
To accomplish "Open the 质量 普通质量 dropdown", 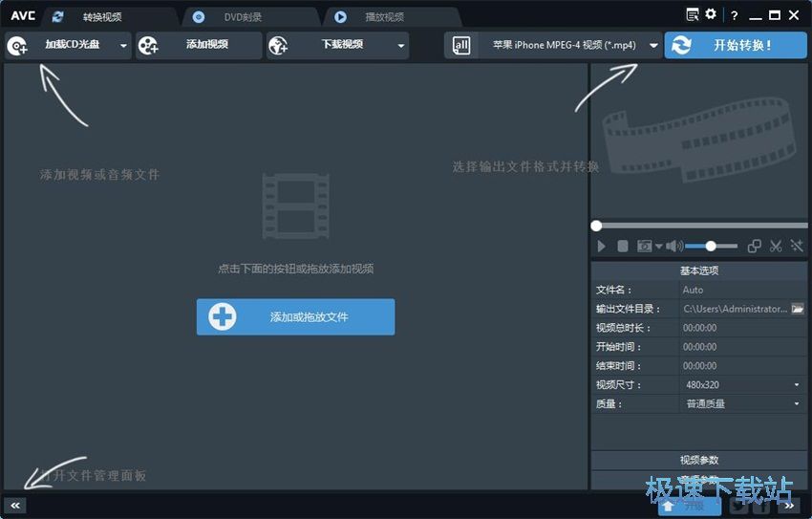I will point(742,404).
